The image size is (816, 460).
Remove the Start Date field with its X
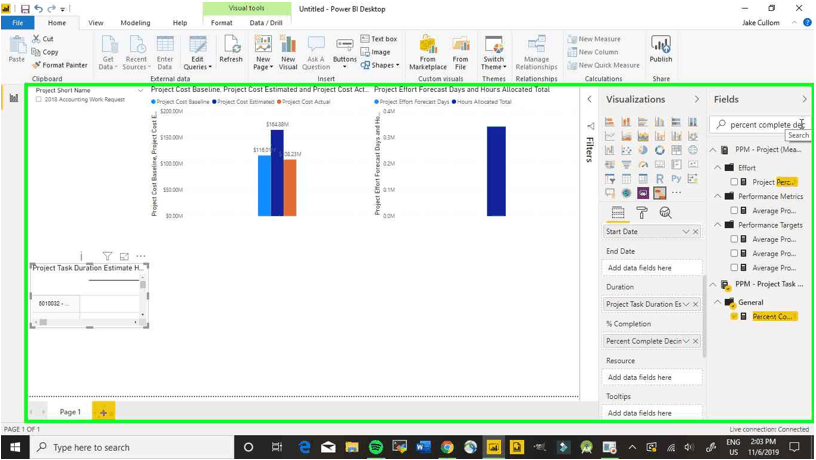point(696,232)
